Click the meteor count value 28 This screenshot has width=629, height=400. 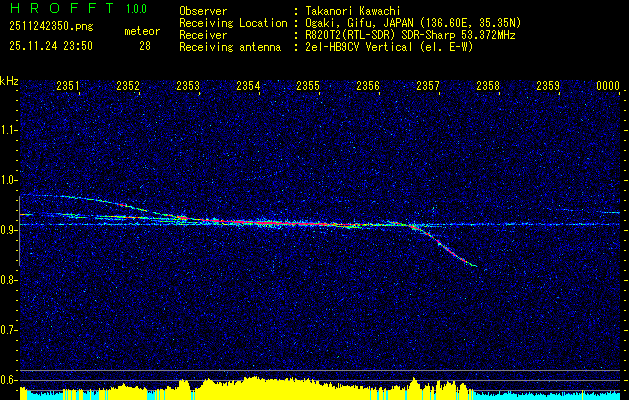[x=145, y=46]
